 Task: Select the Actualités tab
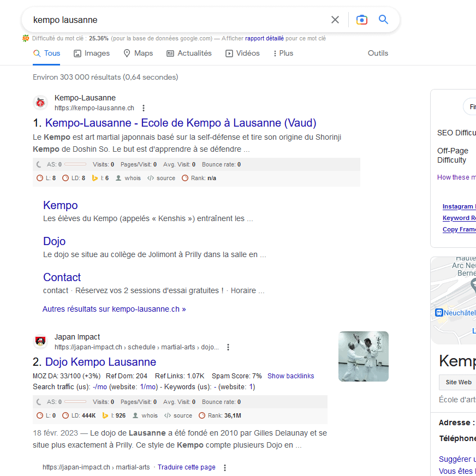click(x=189, y=53)
